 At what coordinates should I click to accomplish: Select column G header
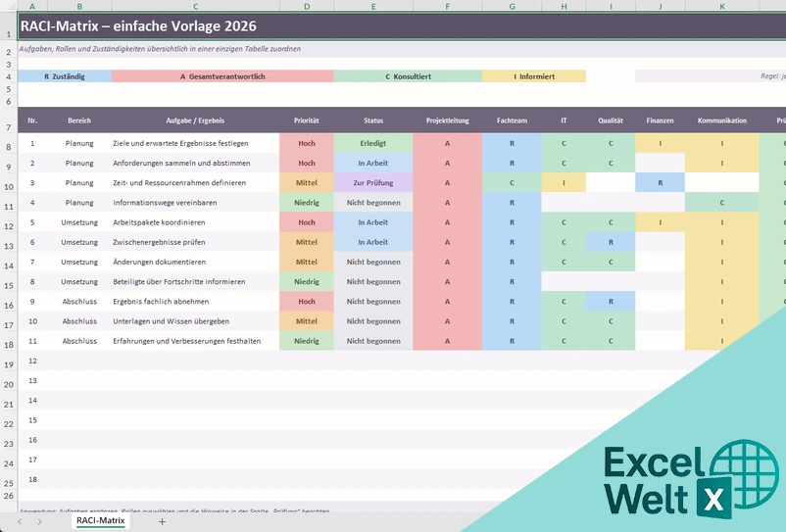512,6
